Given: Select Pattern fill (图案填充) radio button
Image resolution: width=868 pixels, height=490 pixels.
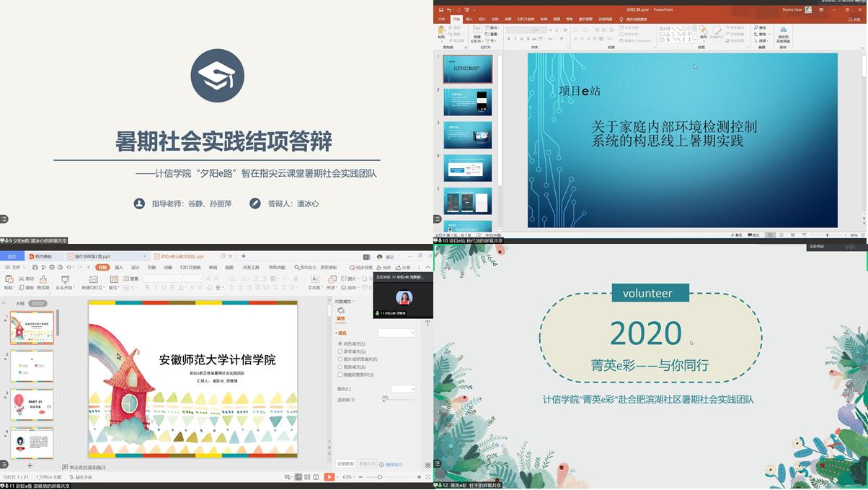Looking at the screenshot, I should 340,367.
